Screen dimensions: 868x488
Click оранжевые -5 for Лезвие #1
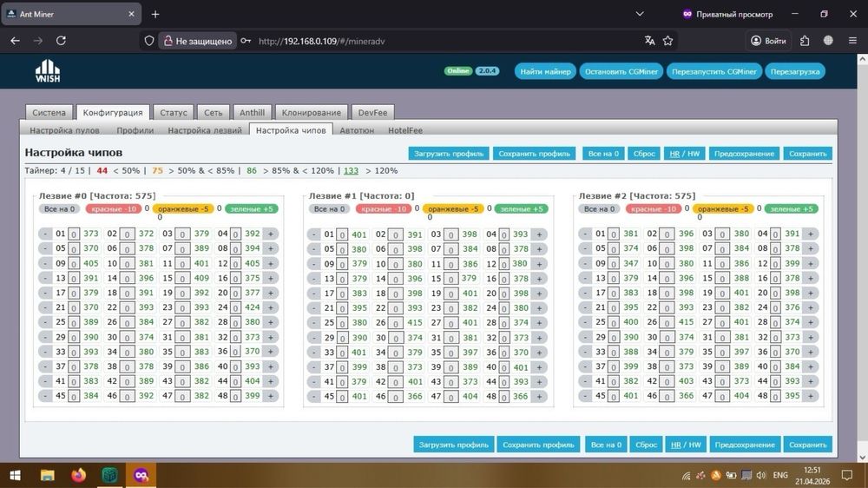pos(453,208)
